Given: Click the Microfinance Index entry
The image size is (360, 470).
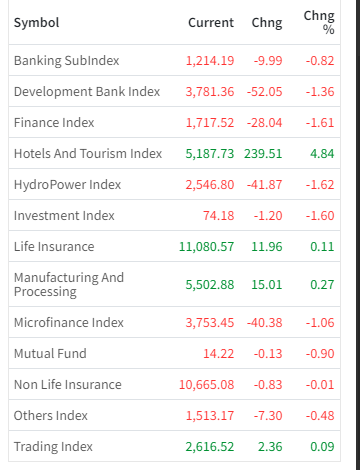Looking at the screenshot, I should tap(69, 323).
